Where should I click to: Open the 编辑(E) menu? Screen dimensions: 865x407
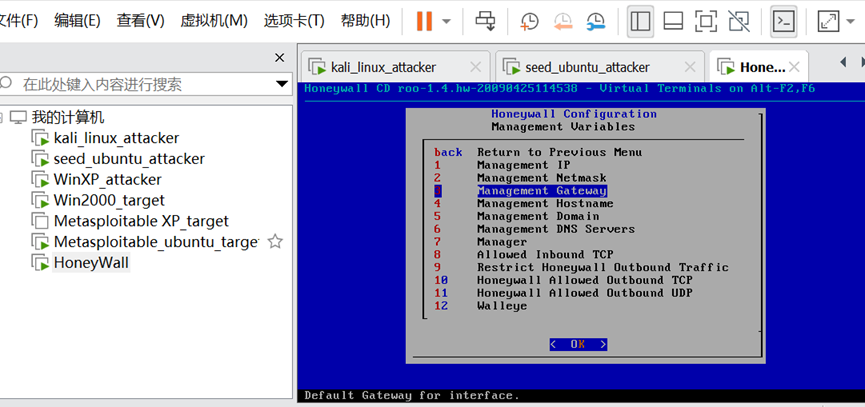(77, 21)
